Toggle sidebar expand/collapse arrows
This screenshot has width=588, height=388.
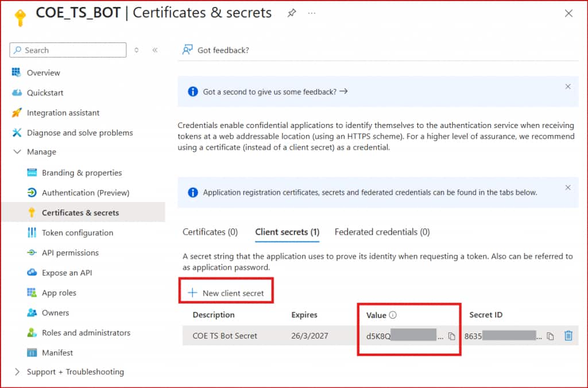pos(137,50)
